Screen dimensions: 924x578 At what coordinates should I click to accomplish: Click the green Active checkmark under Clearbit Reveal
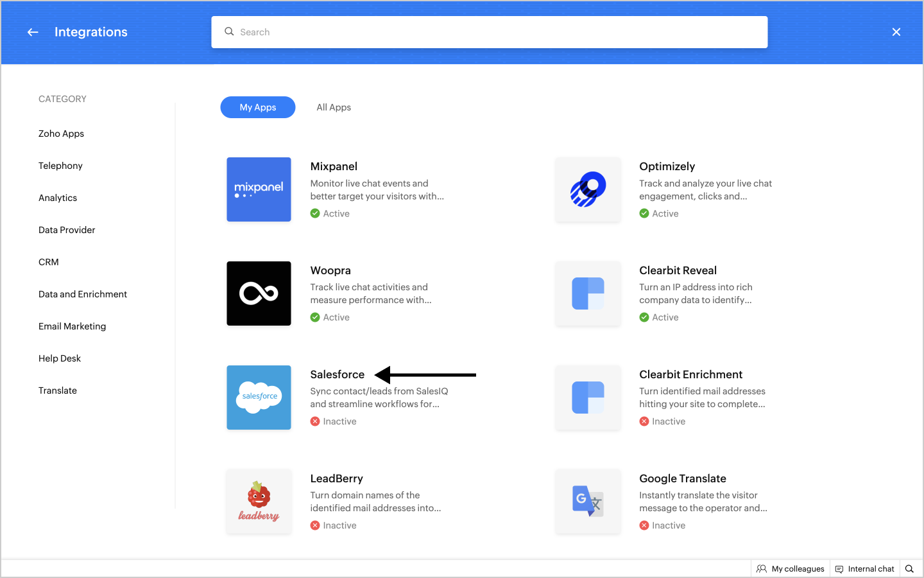click(644, 317)
